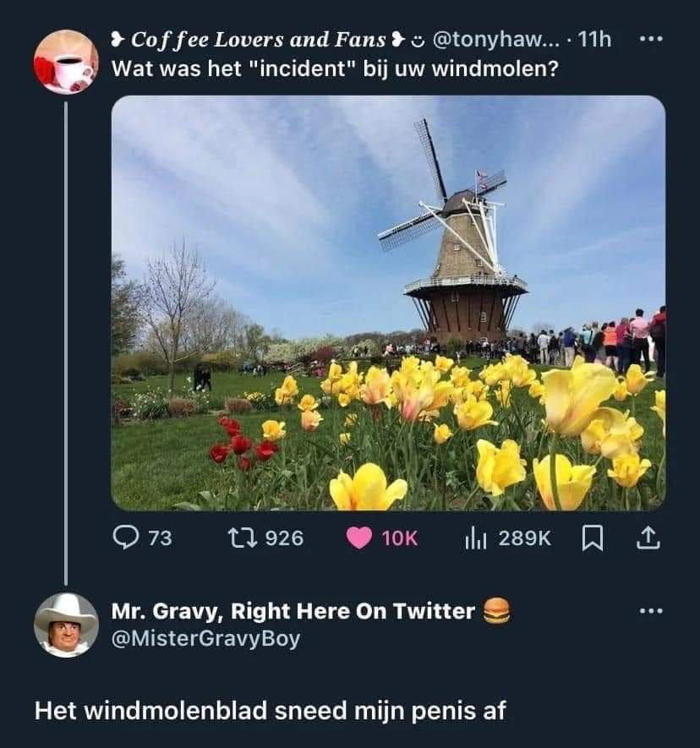
Task: Open view analytics bar chart icon
Action: point(476,538)
